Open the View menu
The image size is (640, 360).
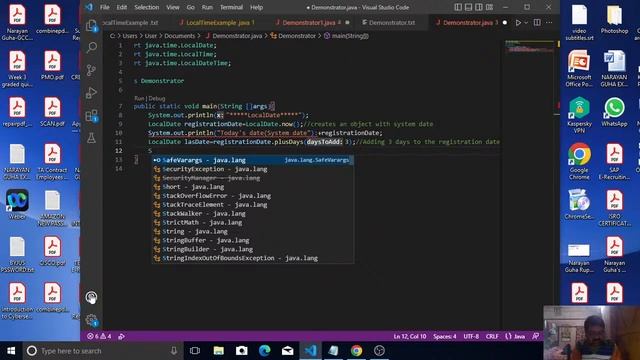pos(173,7)
